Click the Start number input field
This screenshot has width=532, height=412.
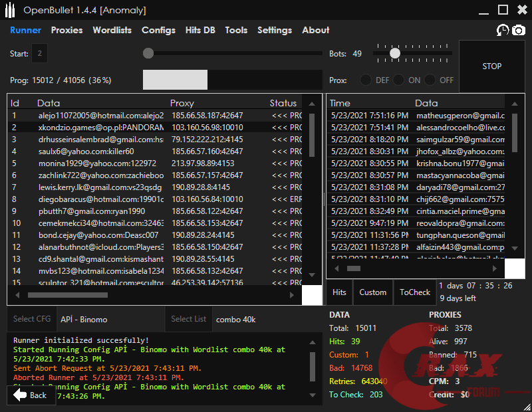tap(40, 53)
